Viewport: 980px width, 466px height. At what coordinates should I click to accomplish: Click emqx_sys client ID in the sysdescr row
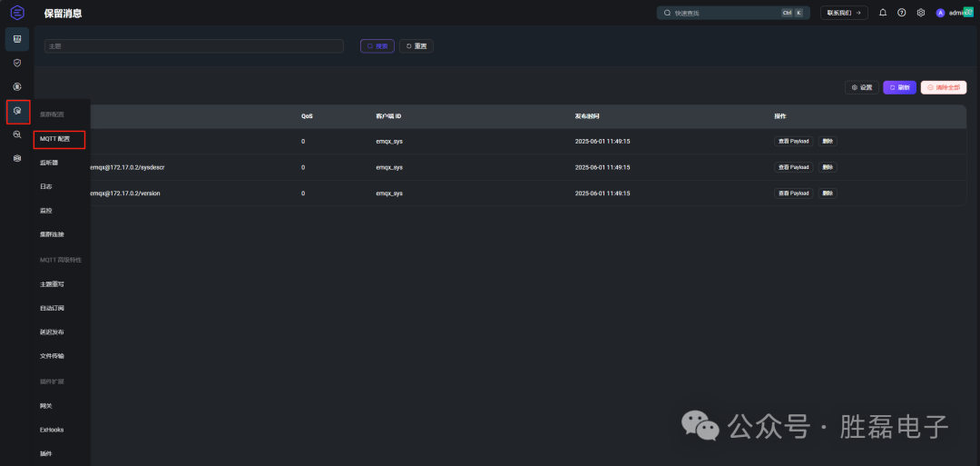point(389,168)
